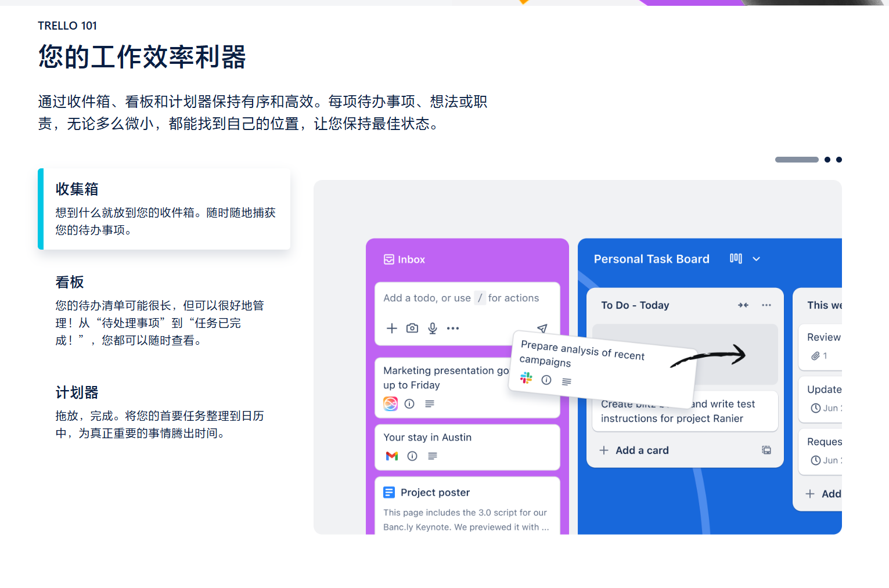Screen dimensions: 889x588
Task: Click the slash shortcut key hint
Action: coord(480,298)
